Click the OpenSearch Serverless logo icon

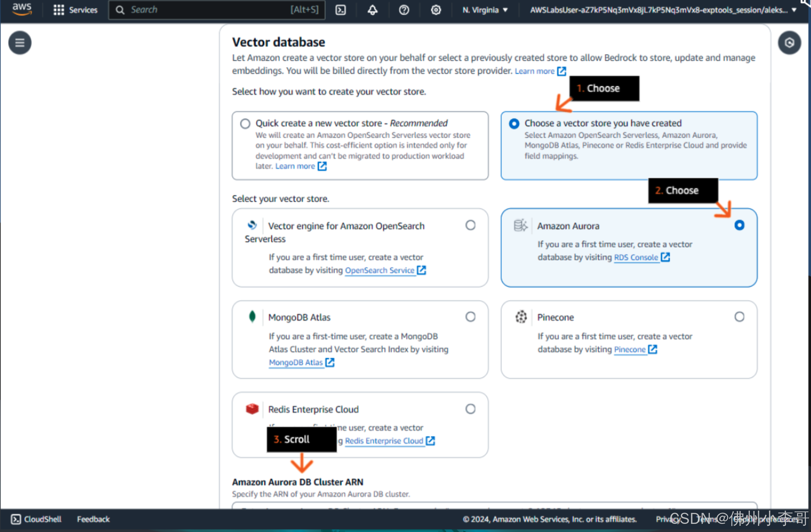click(252, 225)
